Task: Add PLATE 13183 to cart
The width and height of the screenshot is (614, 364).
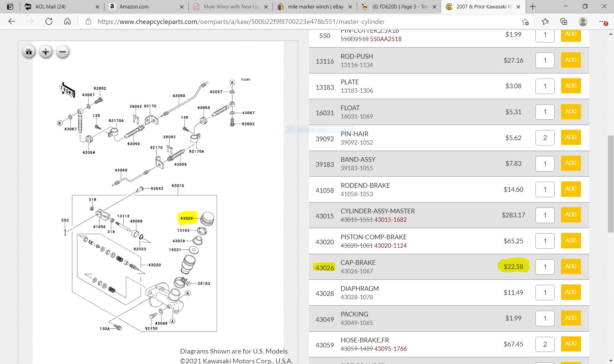Action: tap(571, 86)
